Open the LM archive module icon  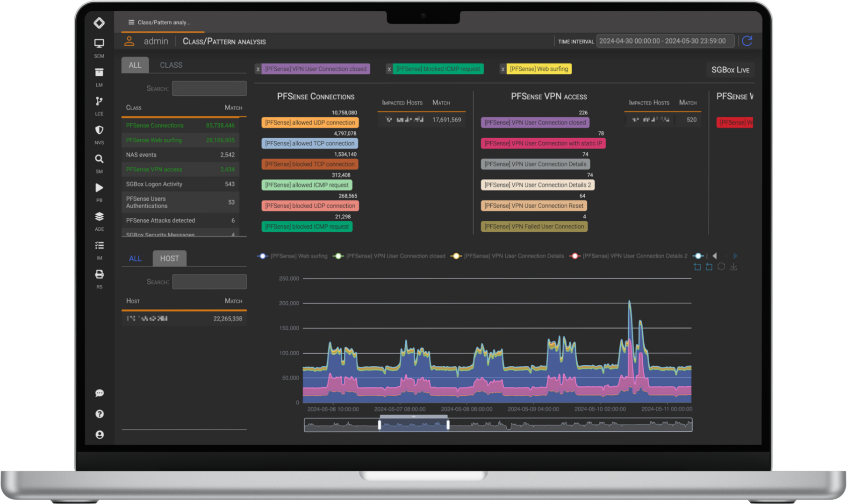pos(99,72)
